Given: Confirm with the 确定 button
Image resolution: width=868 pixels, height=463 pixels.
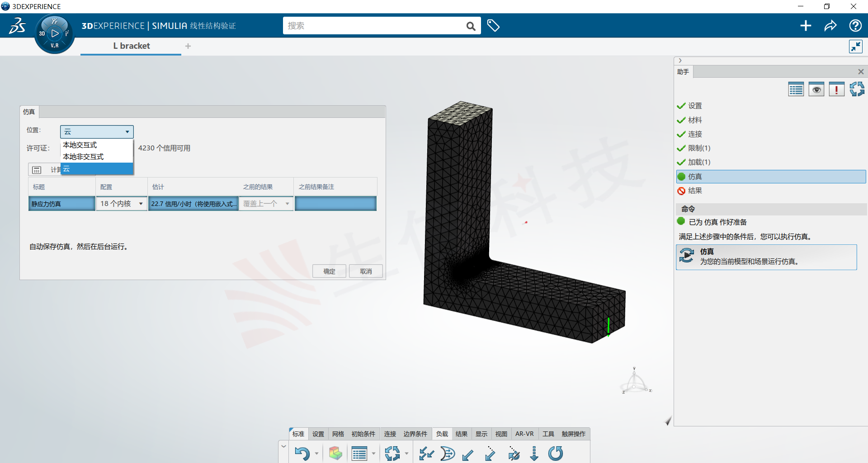Looking at the screenshot, I should [330, 271].
